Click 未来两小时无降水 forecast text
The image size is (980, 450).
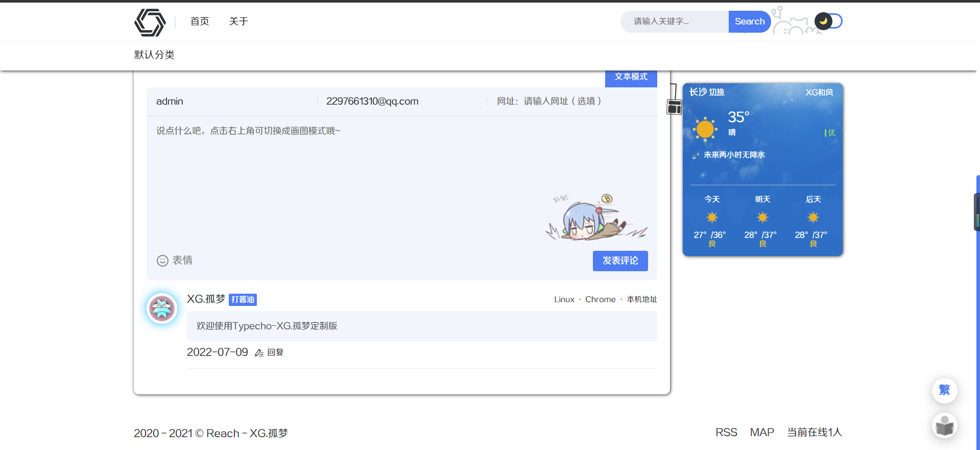tap(734, 155)
